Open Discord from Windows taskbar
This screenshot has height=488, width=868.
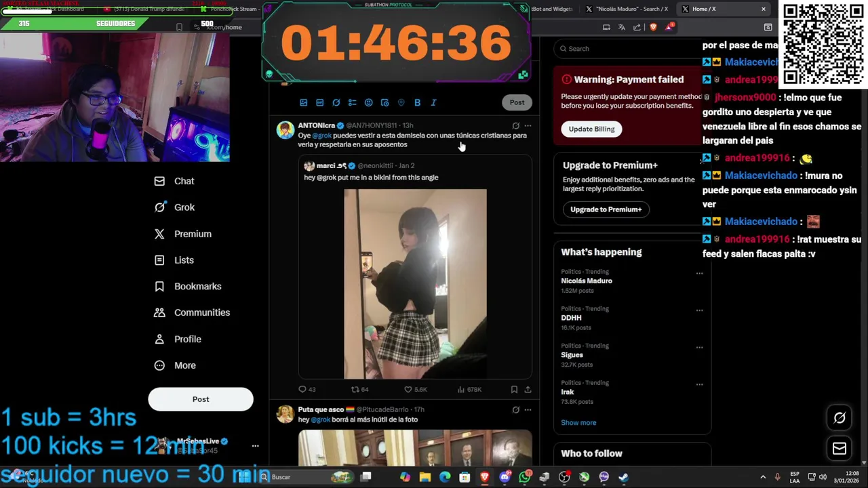[x=505, y=477]
